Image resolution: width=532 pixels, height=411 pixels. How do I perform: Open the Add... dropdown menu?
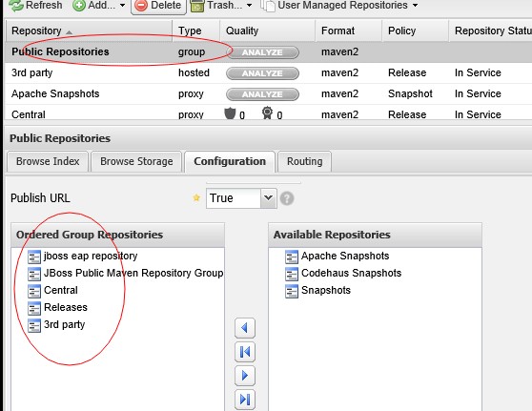click(99, 5)
